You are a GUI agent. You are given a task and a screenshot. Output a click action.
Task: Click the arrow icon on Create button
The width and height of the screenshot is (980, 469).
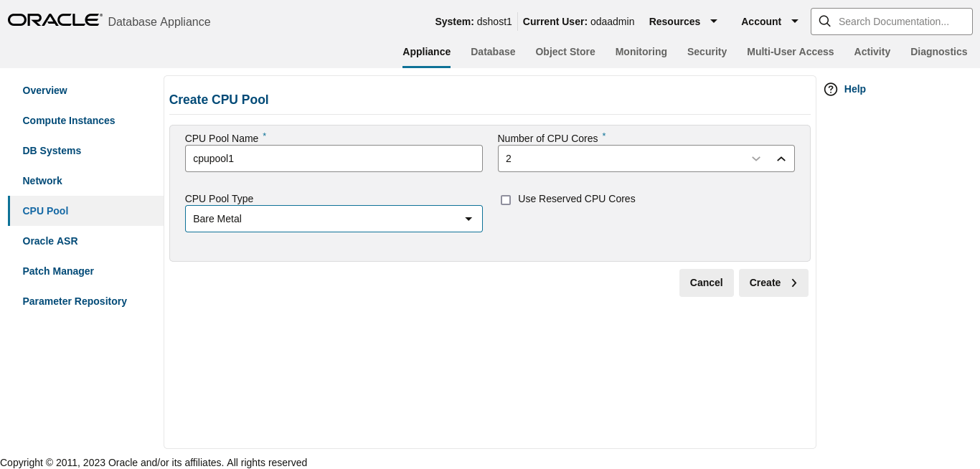tap(794, 283)
